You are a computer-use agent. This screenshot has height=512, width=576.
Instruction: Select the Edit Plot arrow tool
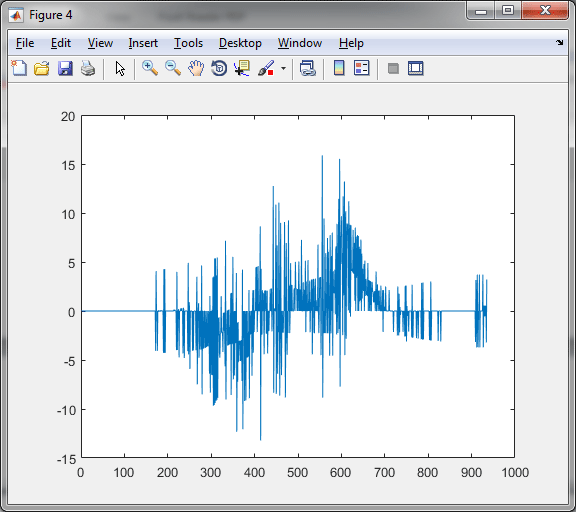point(120,68)
